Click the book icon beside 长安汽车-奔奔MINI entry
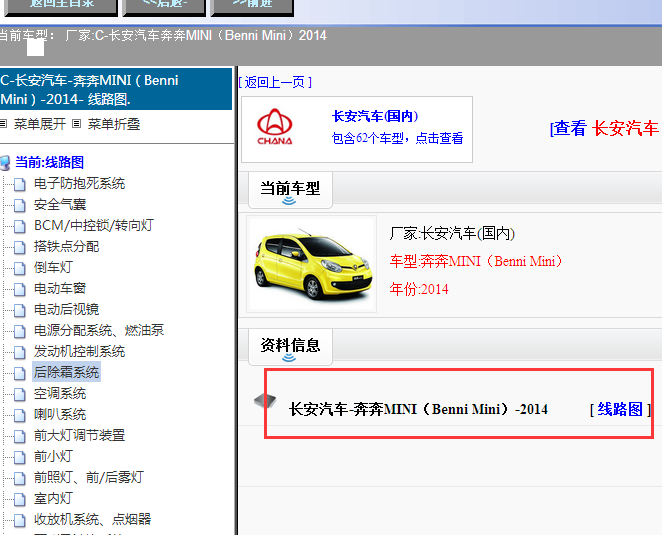Screen dimensions: 662x535 (x=265, y=400)
